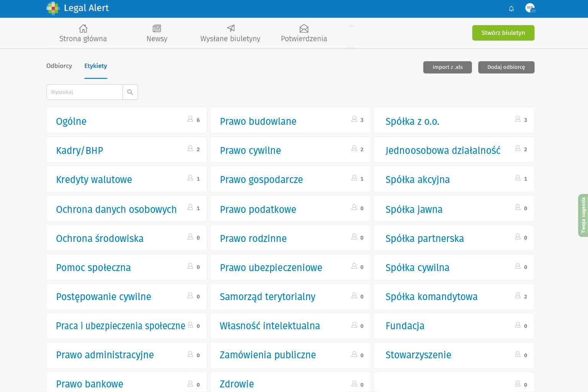
Task: Open the Prawo budowlane label
Action: 258,121
